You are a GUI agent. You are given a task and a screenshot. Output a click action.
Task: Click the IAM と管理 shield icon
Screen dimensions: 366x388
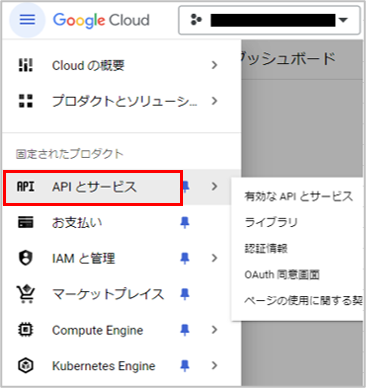coord(25,258)
